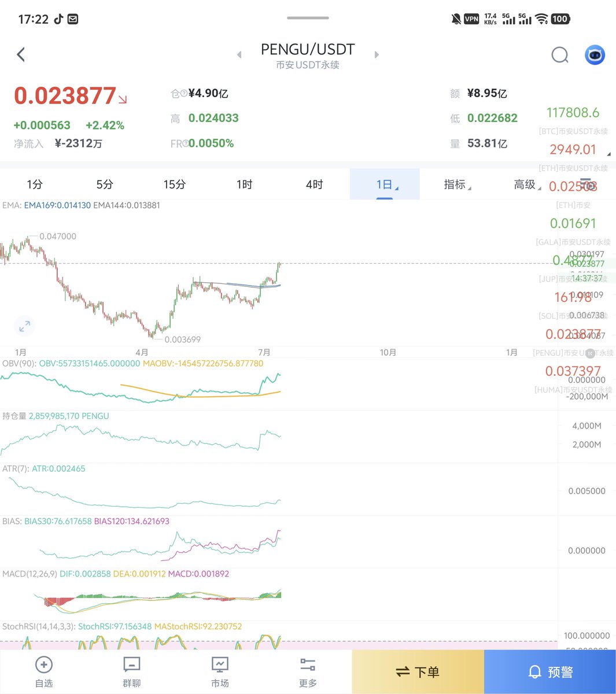616x694 pixels.
Task: Tap the help icon beside FR
Action: [x=185, y=144]
